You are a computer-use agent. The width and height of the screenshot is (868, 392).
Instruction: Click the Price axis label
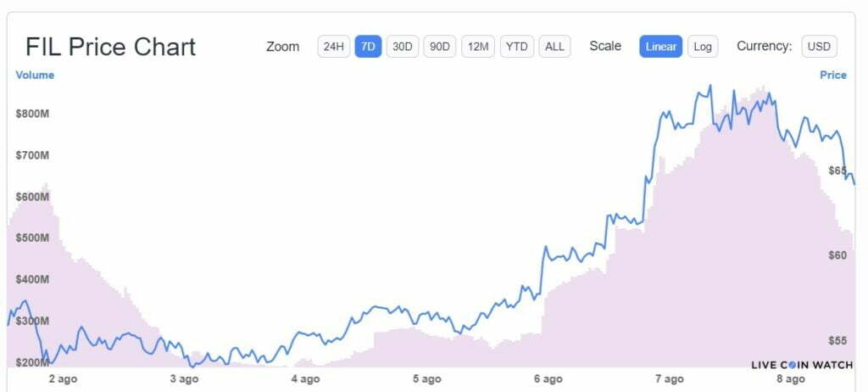click(x=832, y=75)
